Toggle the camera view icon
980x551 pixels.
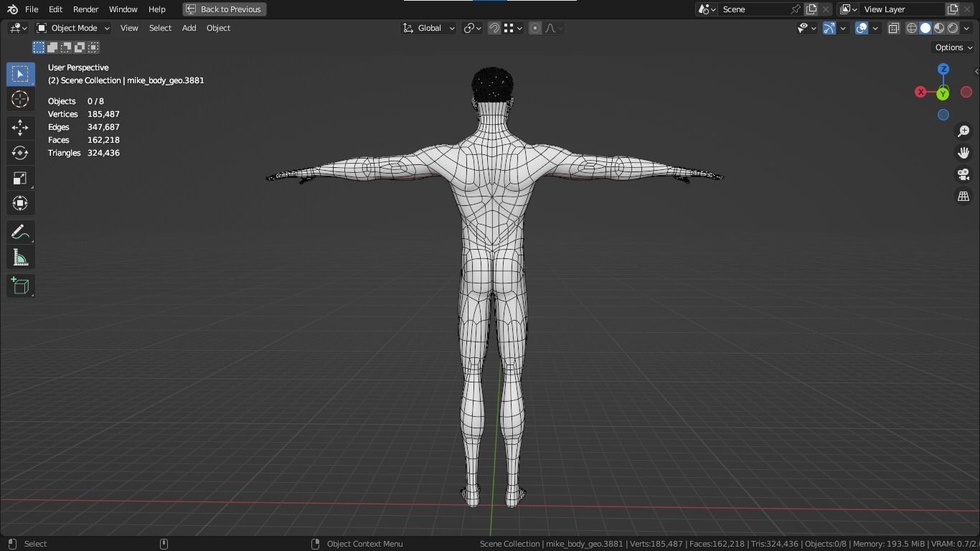point(963,174)
